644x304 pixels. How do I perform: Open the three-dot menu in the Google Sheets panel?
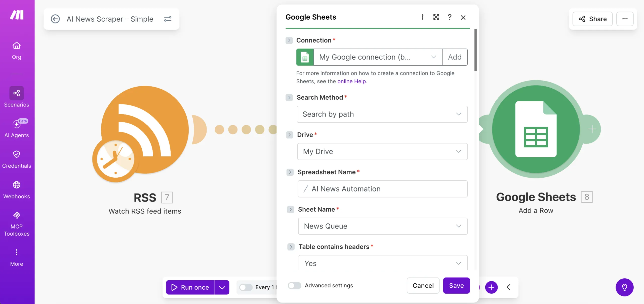(423, 17)
